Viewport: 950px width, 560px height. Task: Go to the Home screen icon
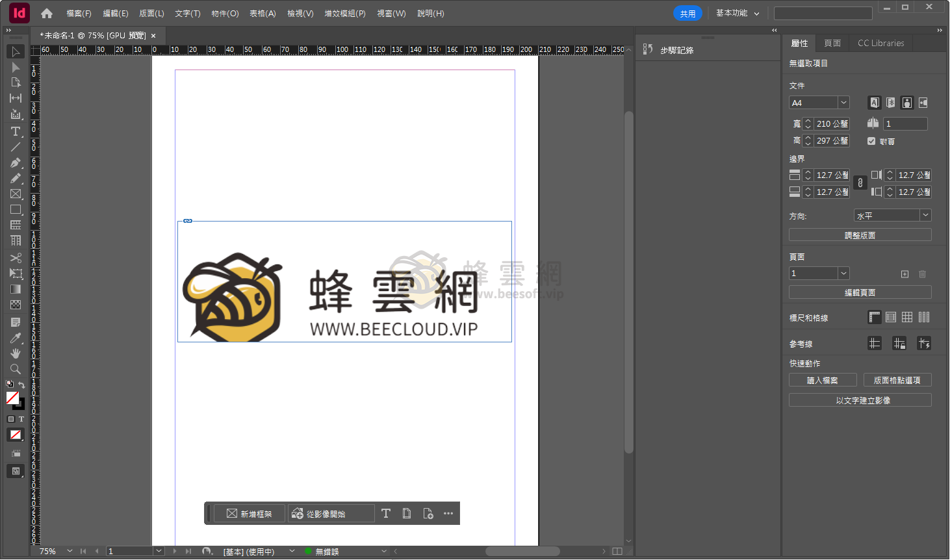click(x=47, y=13)
